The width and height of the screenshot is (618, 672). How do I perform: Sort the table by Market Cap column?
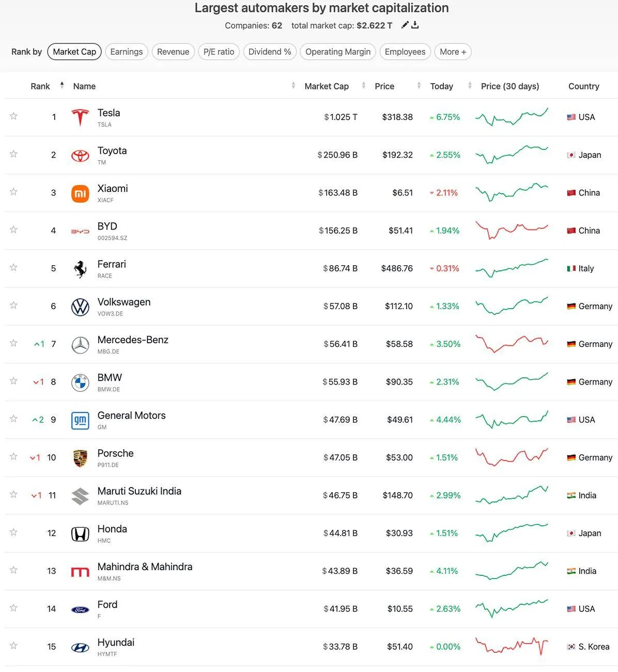coord(327,86)
